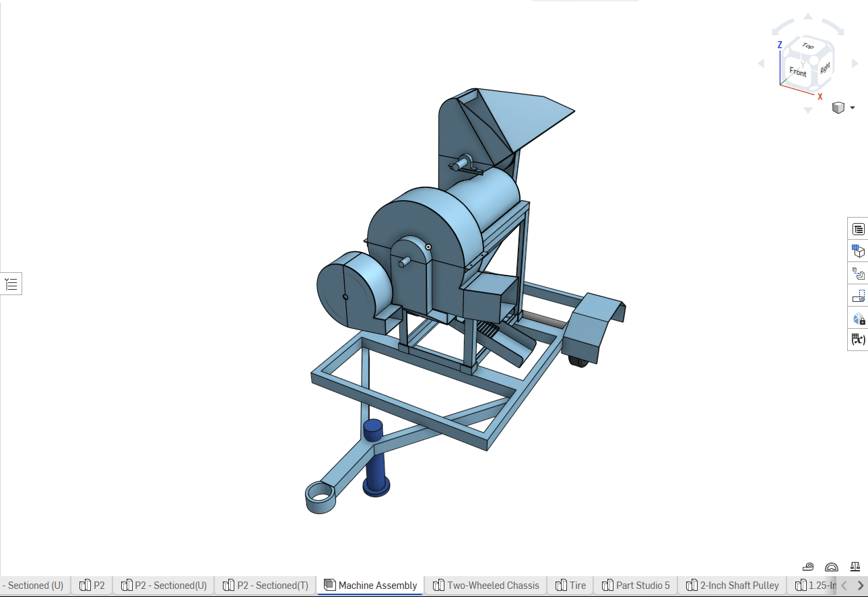868x597 pixels.
Task: Open the Exploded views panel icon
Action: click(858, 274)
